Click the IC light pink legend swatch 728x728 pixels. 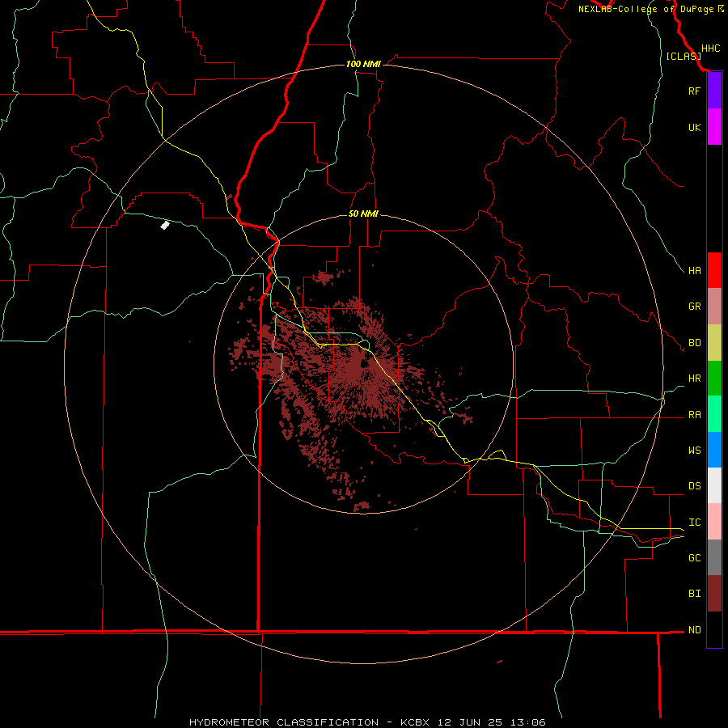[x=714, y=522]
